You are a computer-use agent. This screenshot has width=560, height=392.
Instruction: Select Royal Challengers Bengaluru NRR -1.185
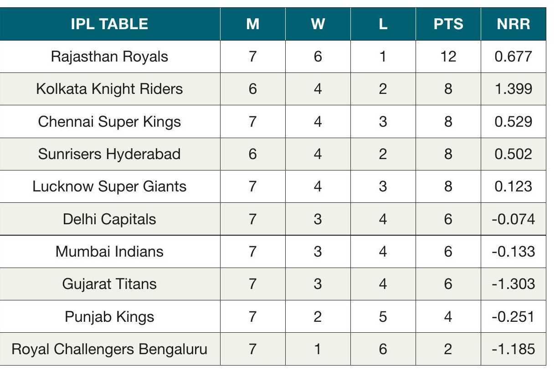coord(513,349)
